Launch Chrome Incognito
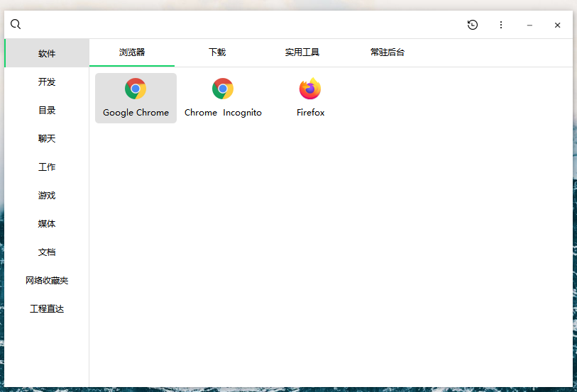This screenshot has height=392, width=577. (223, 98)
